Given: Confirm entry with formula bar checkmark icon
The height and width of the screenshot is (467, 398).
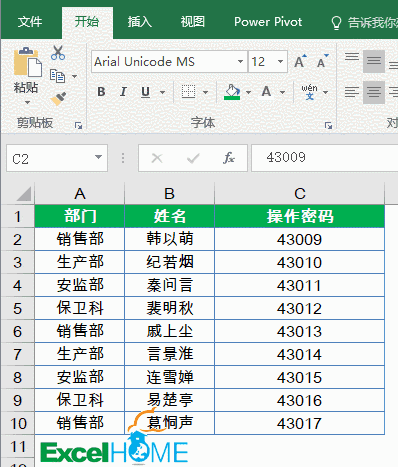Looking at the screenshot, I should [x=193, y=158].
